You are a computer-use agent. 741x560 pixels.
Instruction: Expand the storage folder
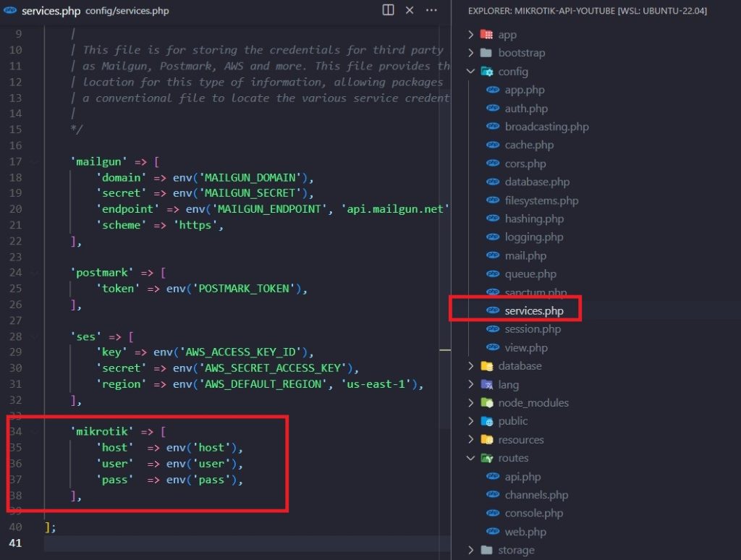(x=472, y=551)
